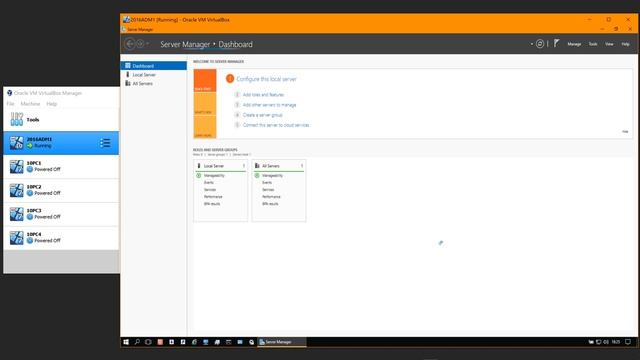This screenshot has width=640, height=360.
Task: Select Tools in VirtualBox Manager
Action: (x=61, y=120)
